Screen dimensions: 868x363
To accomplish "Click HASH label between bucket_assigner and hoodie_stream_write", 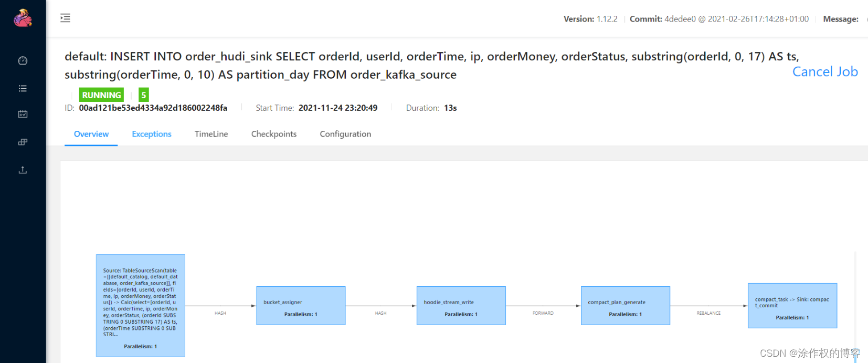I will 380,313.
